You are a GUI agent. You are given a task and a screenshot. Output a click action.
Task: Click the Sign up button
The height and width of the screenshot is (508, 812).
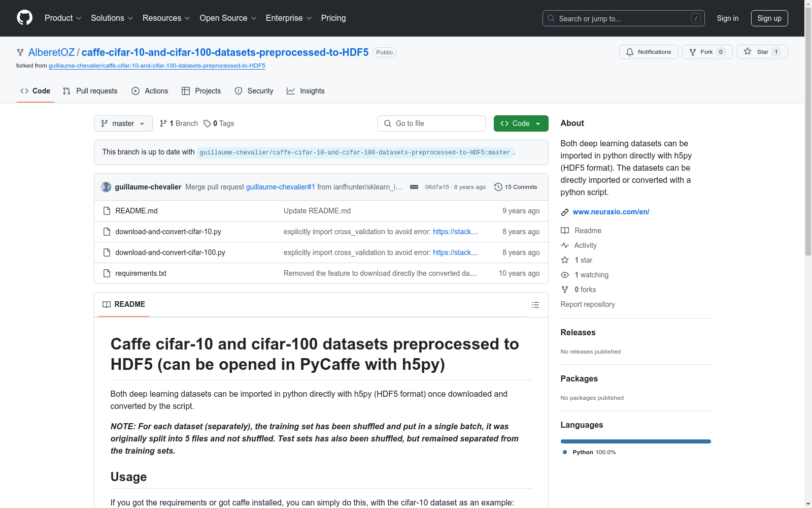point(769,18)
